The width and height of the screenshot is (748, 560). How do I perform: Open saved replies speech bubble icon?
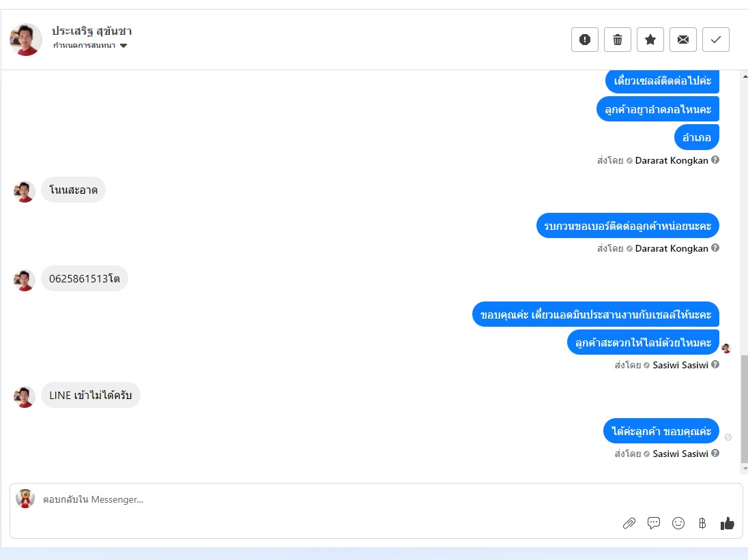[x=654, y=522]
